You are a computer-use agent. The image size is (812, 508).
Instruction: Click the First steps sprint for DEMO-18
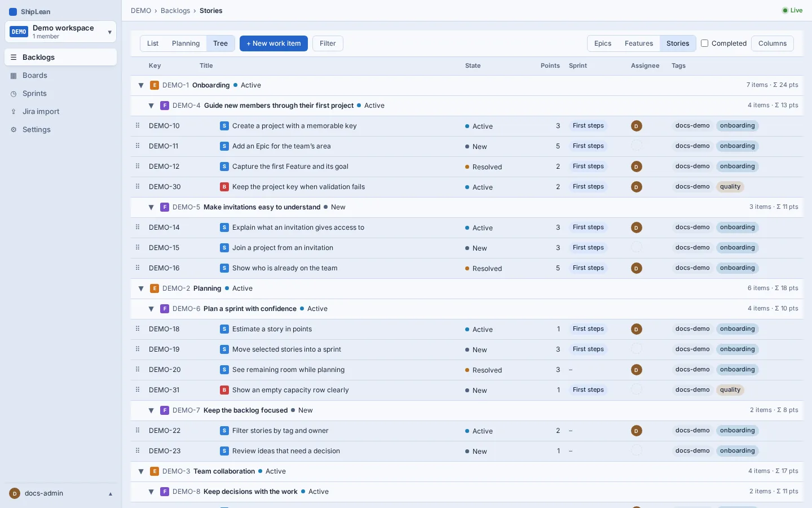588,329
